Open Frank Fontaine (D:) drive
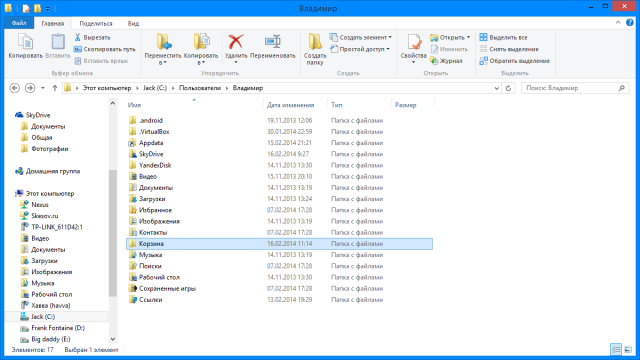640x360 pixels. click(58, 328)
